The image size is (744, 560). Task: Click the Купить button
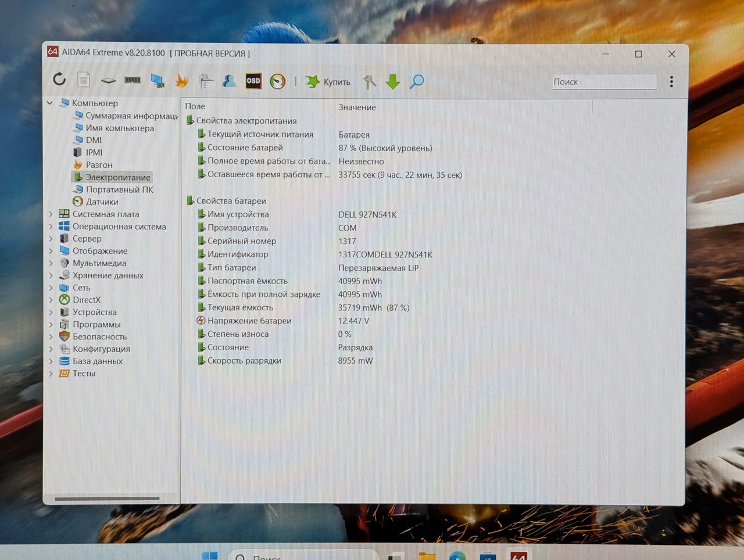tap(328, 82)
